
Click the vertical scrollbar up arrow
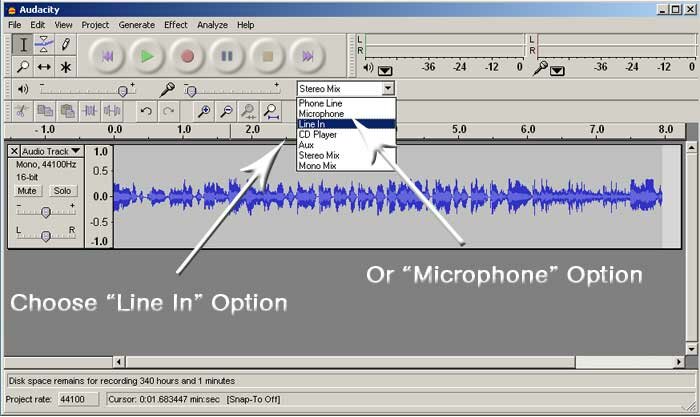coord(692,147)
